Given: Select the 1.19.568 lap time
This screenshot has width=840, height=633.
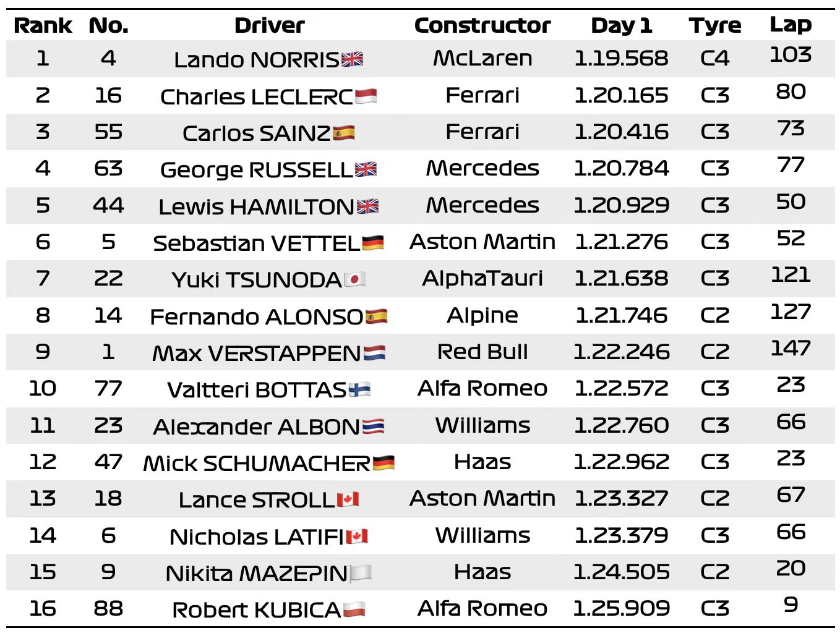Looking at the screenshot, I should pyautogui.click(x=621, y=58).
